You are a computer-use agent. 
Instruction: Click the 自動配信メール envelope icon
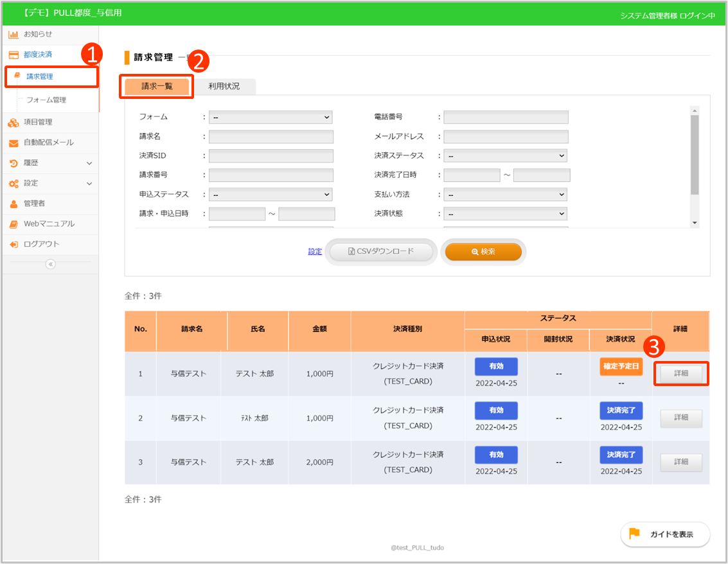(13, 143)
